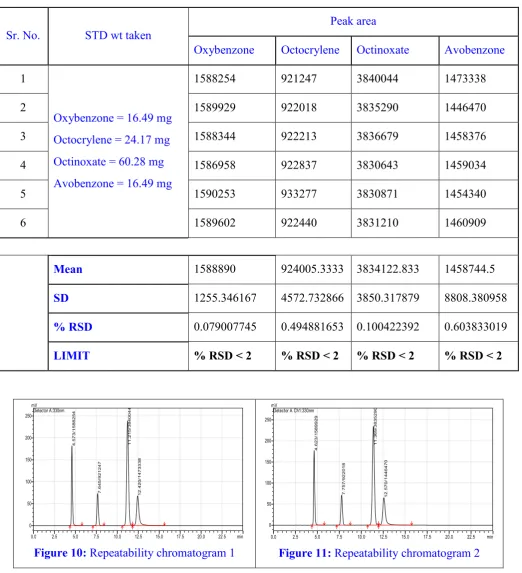Screen dimensions: 522x573
Task: Select cell value 1473338
Action: pos(465,79)
